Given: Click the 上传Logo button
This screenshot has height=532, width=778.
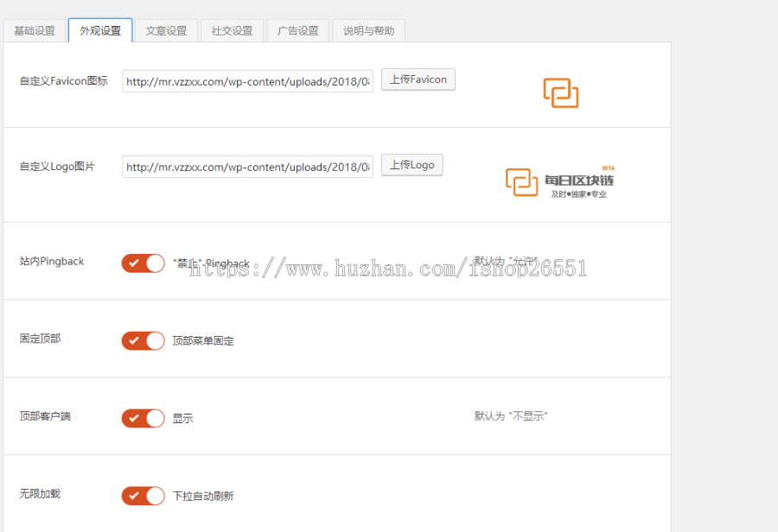Looking at the screenshot, I should pyautogui.click(x=411, y=165).
